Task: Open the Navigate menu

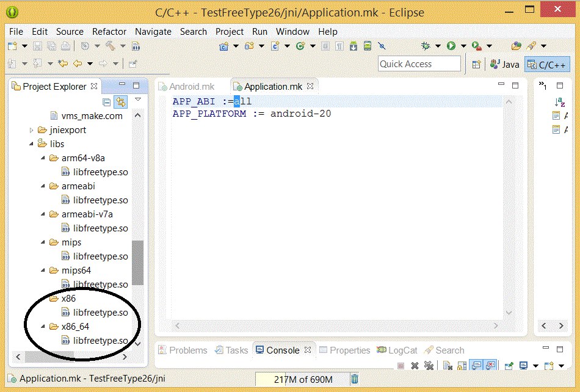Action: (153, 32)
